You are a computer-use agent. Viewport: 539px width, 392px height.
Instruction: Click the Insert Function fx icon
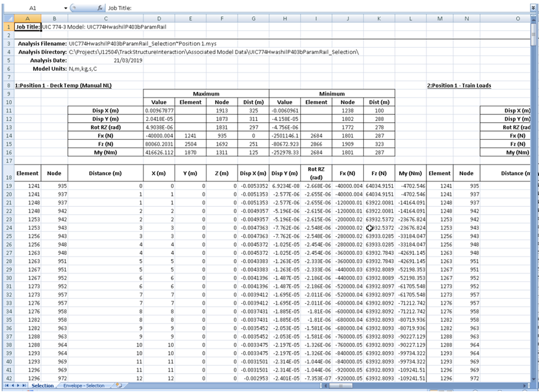(99, 7)
